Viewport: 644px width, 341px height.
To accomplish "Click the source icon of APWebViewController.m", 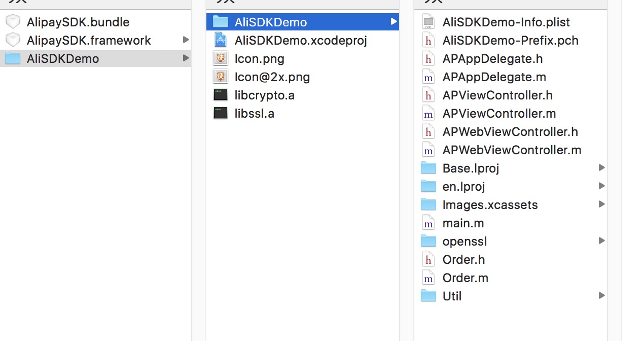I will [x=428, y=150].
